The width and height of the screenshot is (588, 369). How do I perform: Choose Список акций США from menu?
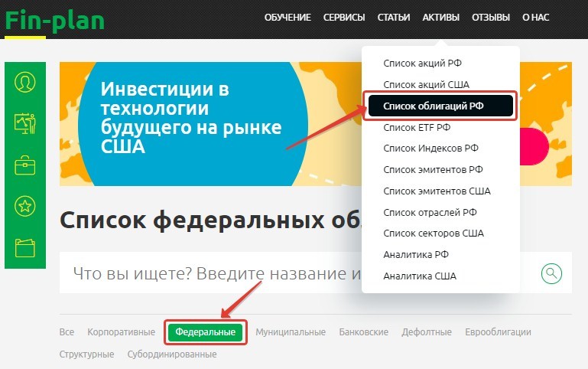(x=426, y=84)
